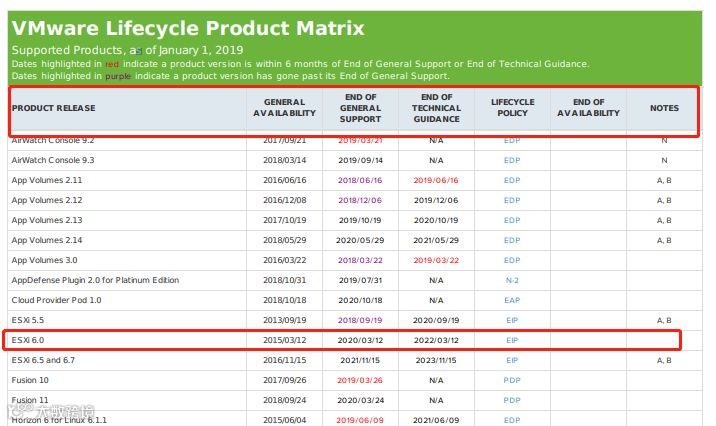Open the PDP link in Fusion 10 row
Viewport: 716px width, 426px height.
(x=512, y=380)
